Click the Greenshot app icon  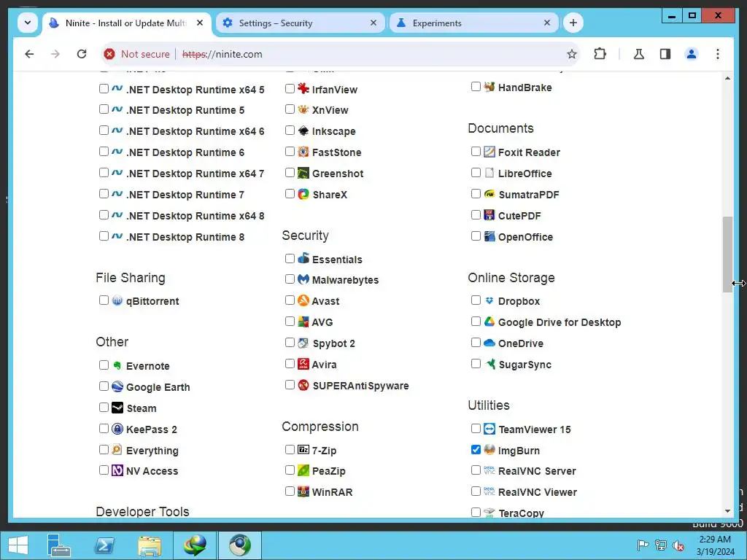(303, 172)
